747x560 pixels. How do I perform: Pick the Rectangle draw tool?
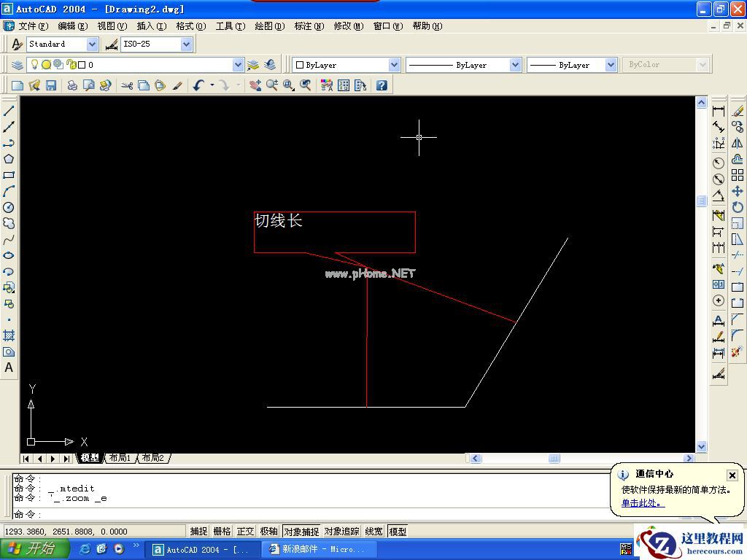pos(9,175)
